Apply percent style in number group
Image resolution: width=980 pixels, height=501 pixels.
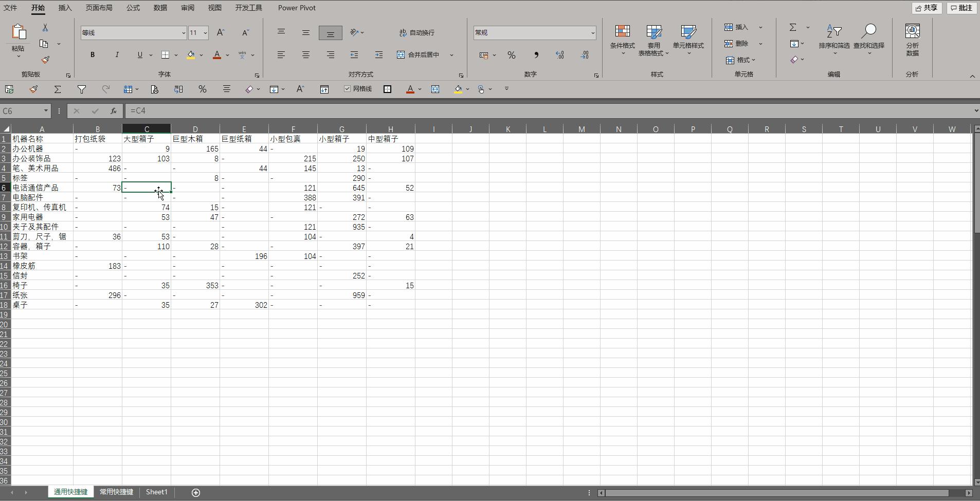click(x=512, y=55)
